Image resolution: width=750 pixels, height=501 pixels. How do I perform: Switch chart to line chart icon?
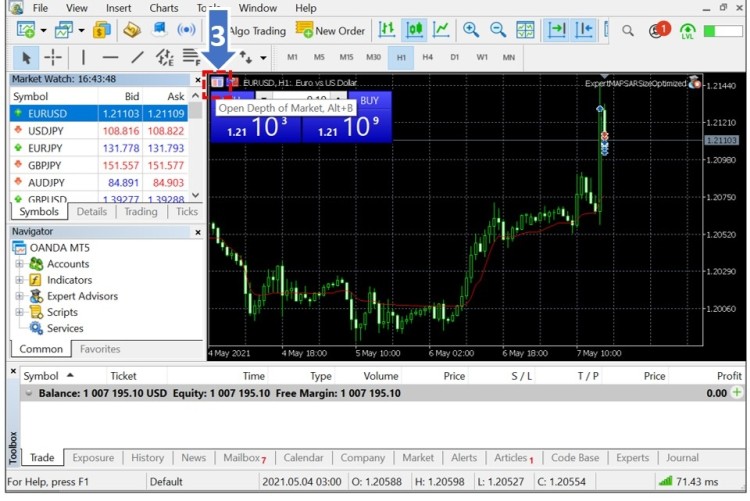(441, 31)
